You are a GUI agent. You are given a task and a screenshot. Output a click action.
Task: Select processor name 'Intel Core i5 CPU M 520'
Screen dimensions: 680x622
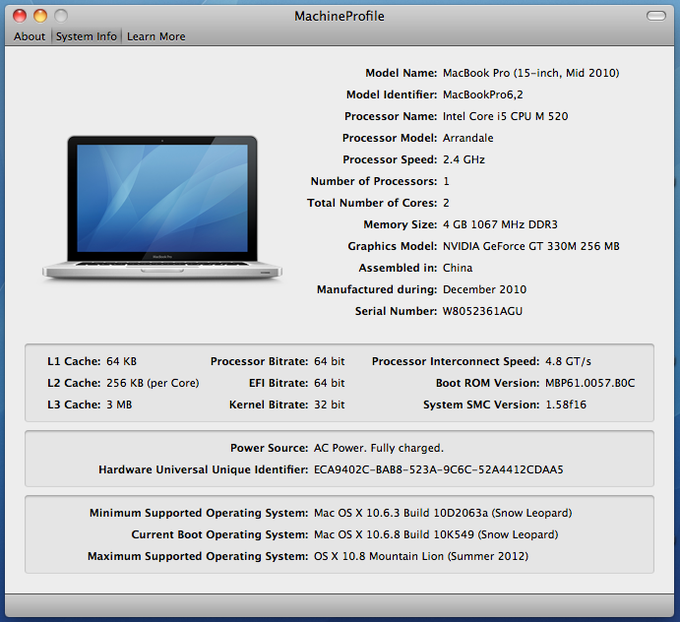tap(505, 116)
